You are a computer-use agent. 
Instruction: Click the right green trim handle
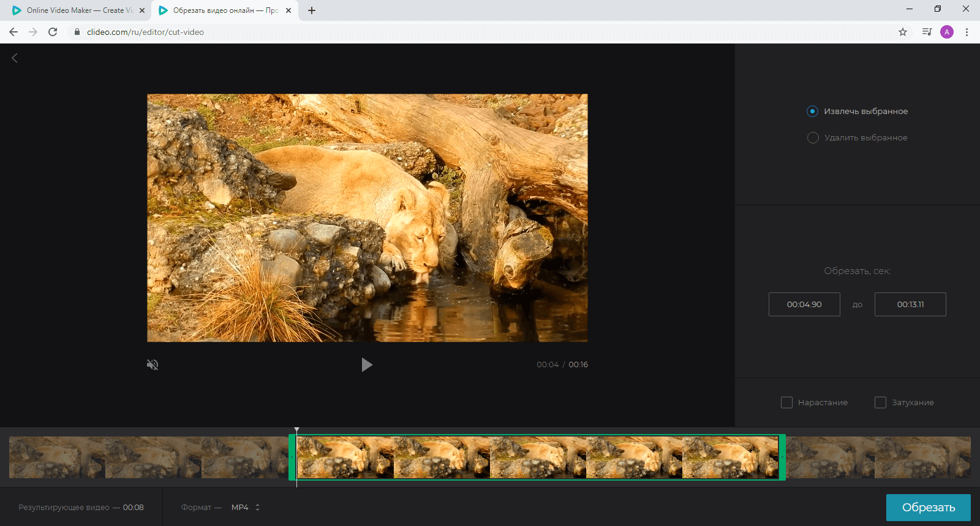782,457
